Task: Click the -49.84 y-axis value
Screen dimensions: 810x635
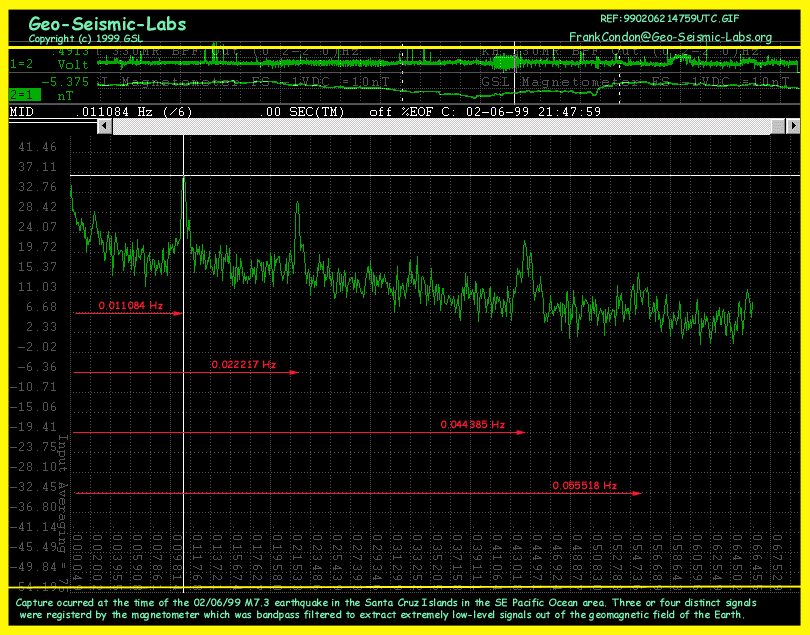Action: 34,567
